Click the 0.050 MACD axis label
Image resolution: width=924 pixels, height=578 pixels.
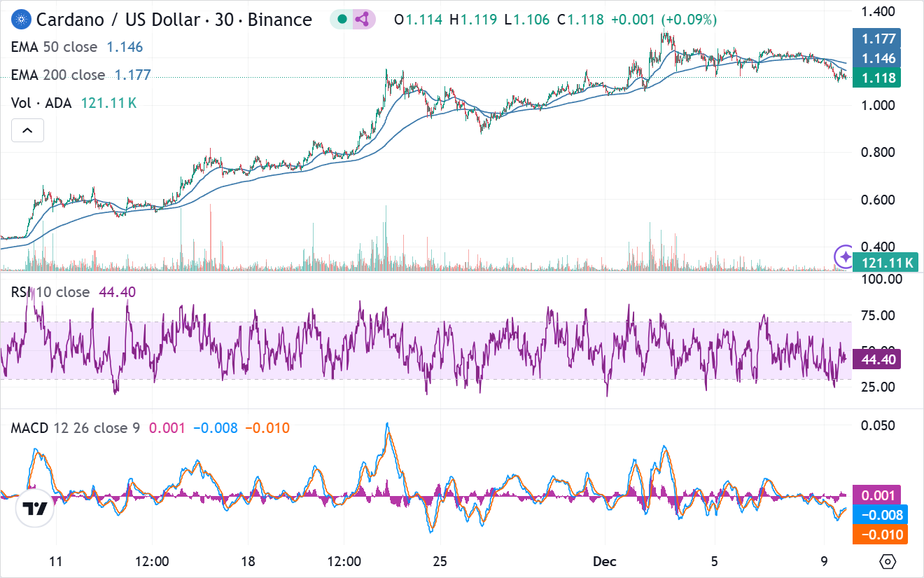876,425
